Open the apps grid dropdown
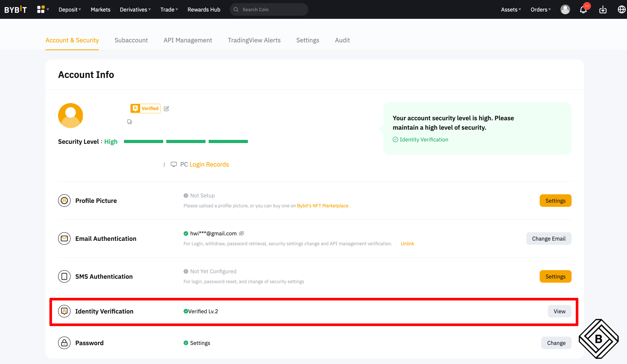Screen dimensions: 627x364 [43, 9]
